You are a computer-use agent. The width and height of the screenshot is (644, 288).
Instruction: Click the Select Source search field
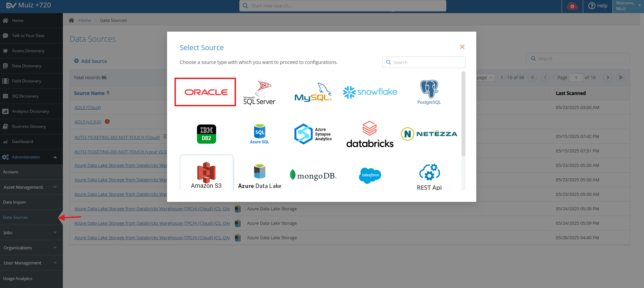point(424,62)
